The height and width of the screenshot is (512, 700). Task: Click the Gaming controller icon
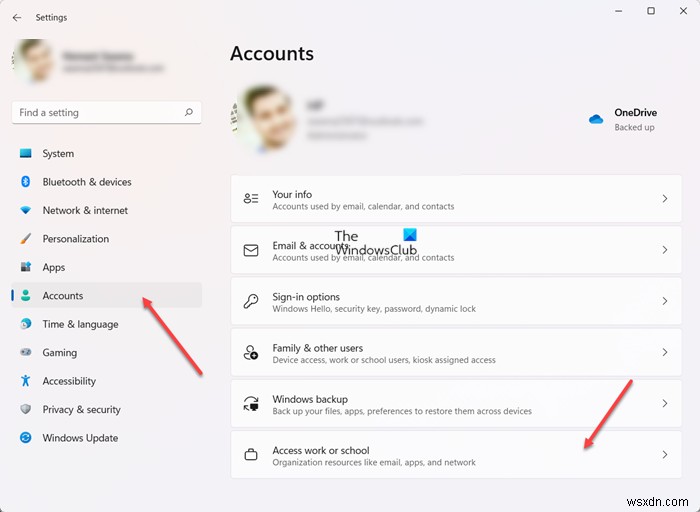pos(26,352)
